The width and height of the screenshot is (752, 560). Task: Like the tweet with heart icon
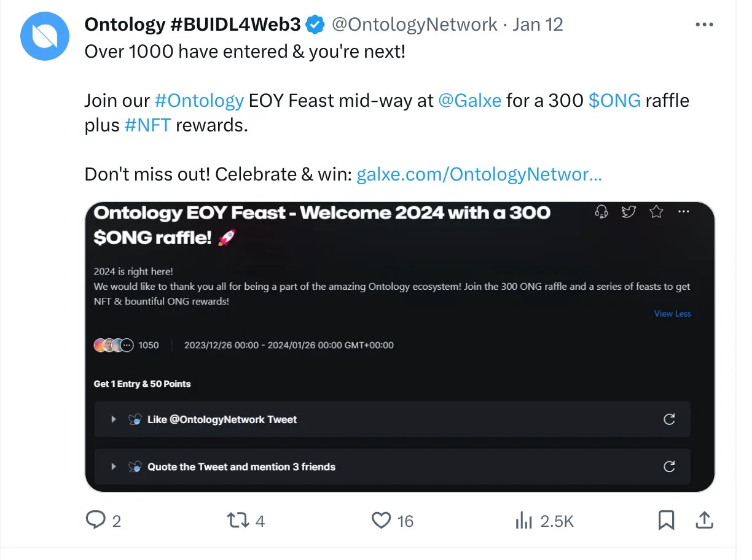tap(382, 521)
